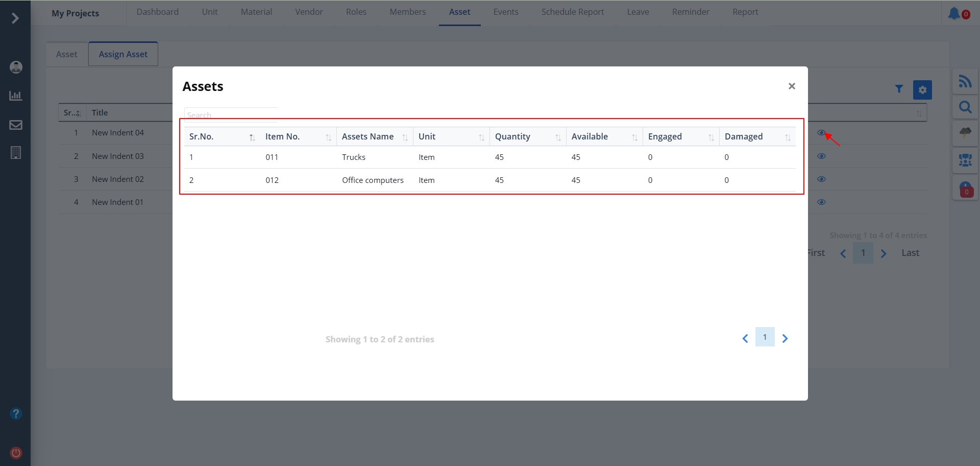Open the blue gear settings button
Screen dimensions: 980x466
click(x=922, y=90)
